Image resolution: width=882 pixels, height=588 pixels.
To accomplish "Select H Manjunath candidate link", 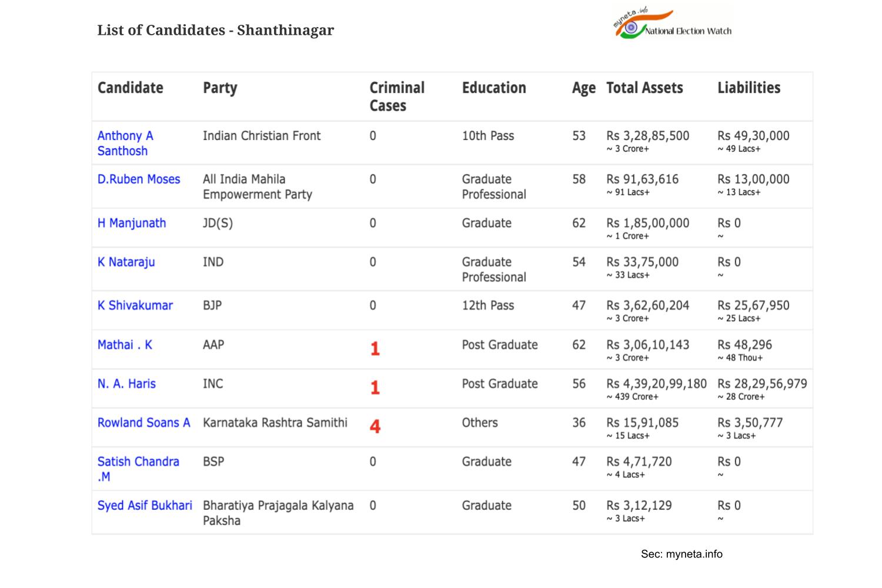I will 132,223.
